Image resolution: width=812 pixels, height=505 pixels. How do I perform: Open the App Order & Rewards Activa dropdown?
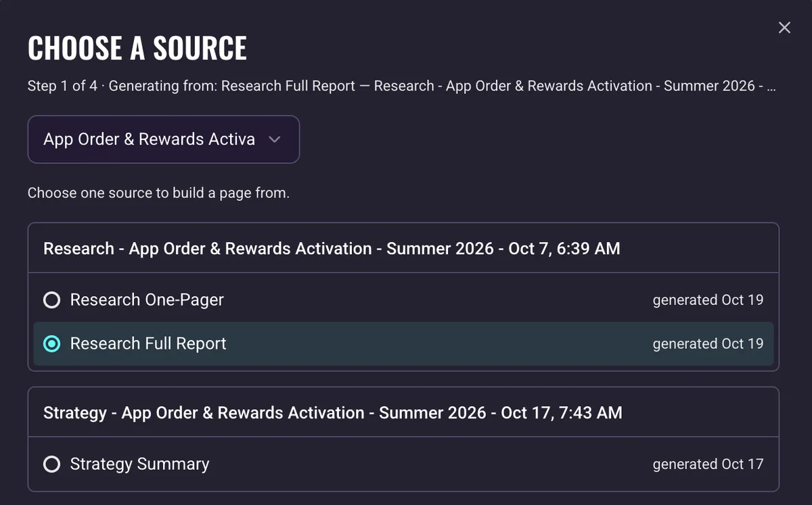[x=163, y=139]
